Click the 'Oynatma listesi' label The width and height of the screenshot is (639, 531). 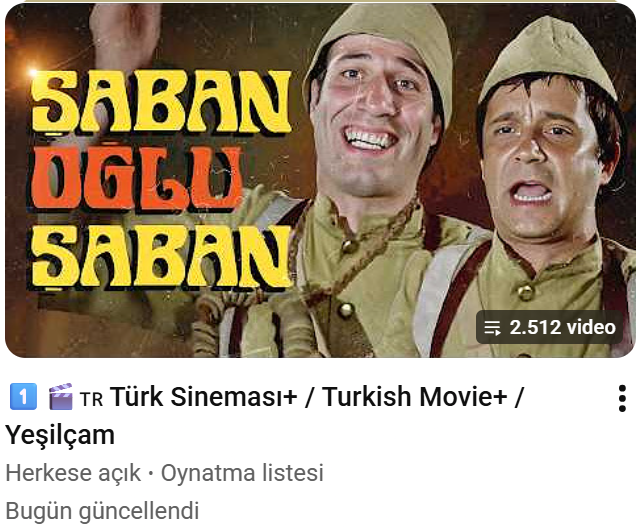coord(242,473)
